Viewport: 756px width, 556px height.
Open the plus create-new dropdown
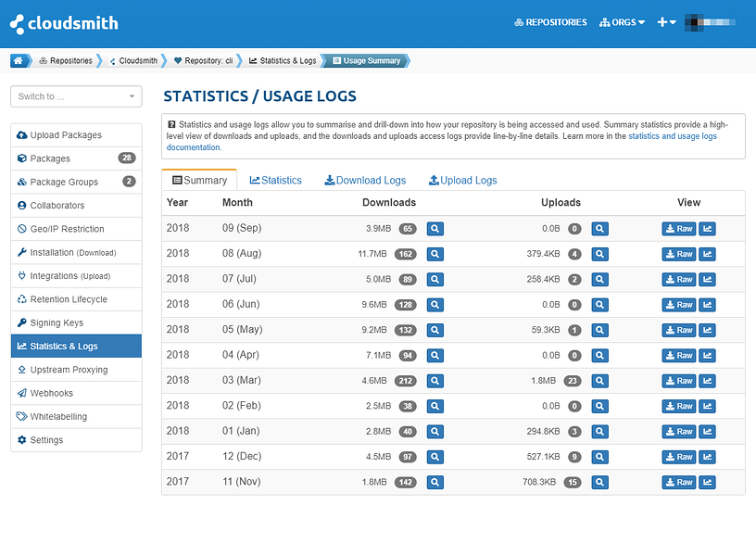[666, 22]
